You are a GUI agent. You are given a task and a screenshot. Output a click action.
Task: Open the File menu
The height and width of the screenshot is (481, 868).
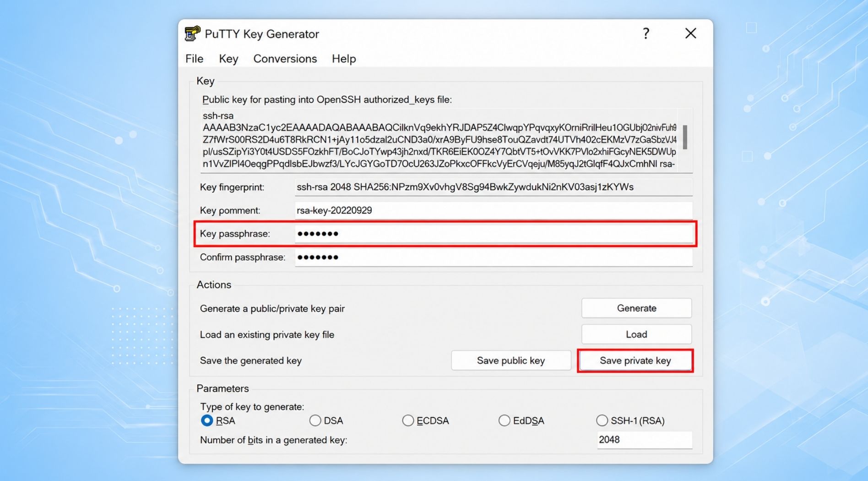[x=194, y=59]
